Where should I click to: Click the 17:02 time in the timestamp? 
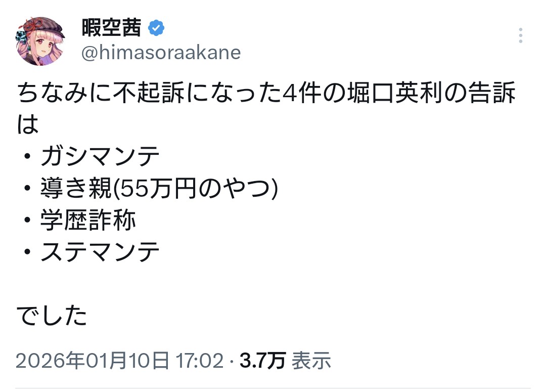click(200, 361)
